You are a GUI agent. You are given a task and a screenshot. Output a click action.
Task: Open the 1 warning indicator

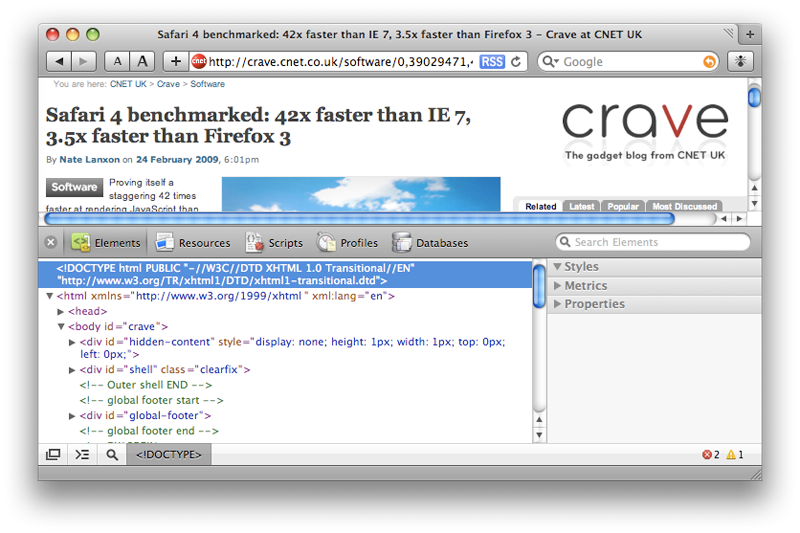735,454
